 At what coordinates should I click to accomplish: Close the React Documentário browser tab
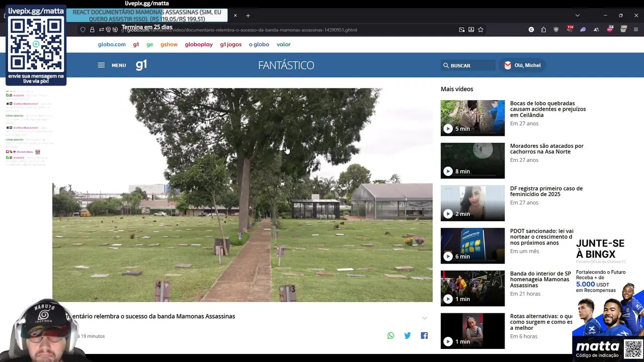pos(235,16)
